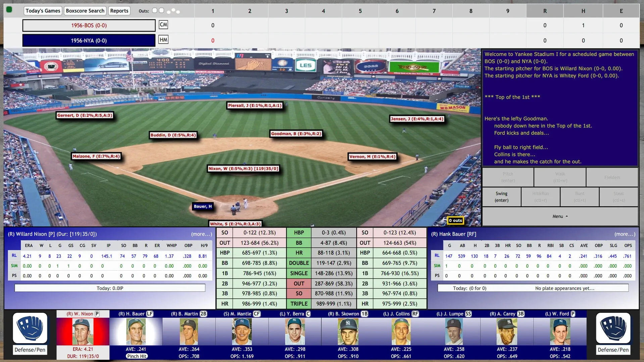
Task: Click the Piersall fielder label on field
Action: point(255,106)
